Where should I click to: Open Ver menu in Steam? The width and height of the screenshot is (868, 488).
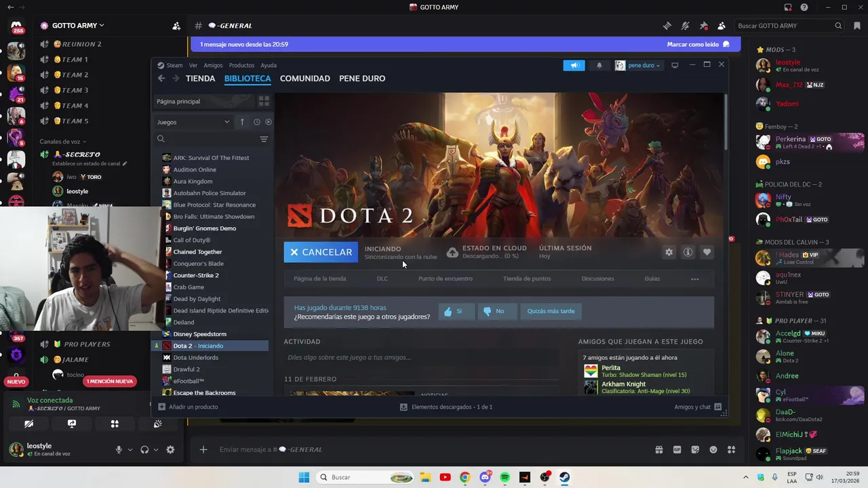coord(193,66)
